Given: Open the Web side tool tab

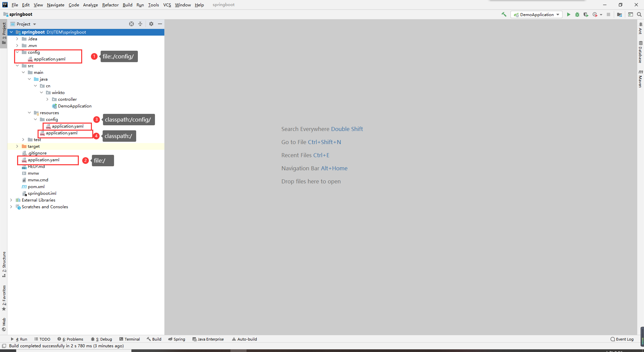Looking at the screenshot, I should pyautogui.click(x=4, y=324).
